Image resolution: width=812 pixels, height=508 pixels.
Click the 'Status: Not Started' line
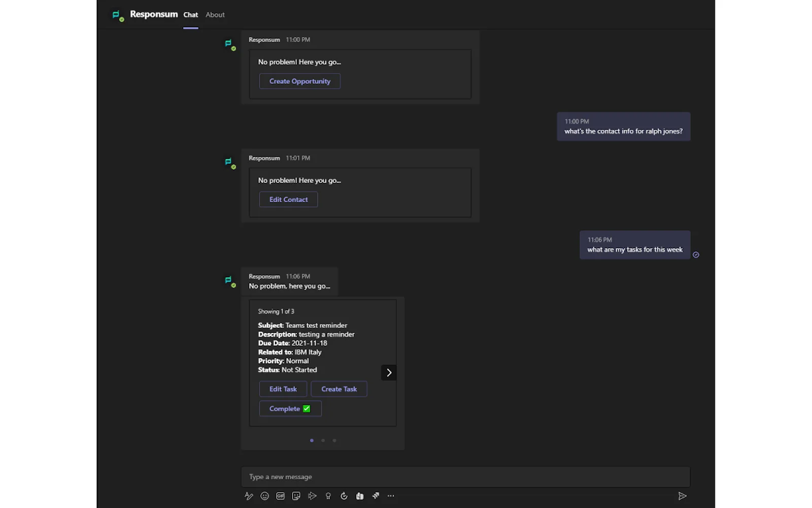[287, 370]
